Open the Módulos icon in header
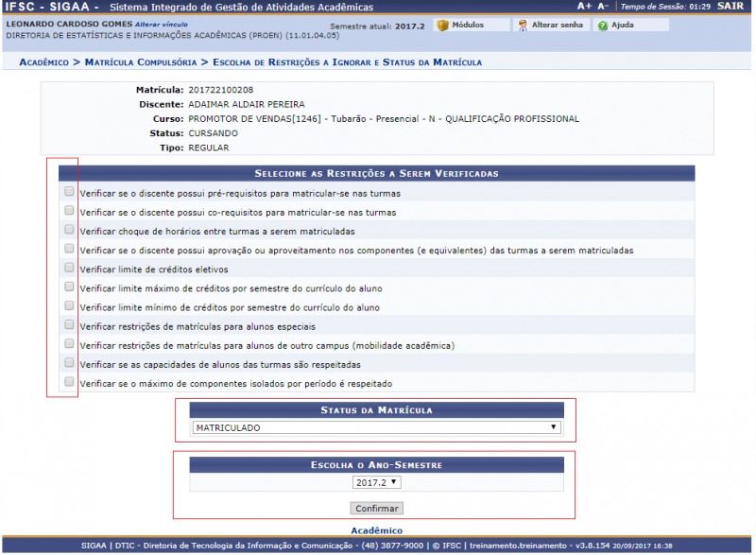Screen dimensions: 756x555 pyautogui.click(x=442, y=25)
